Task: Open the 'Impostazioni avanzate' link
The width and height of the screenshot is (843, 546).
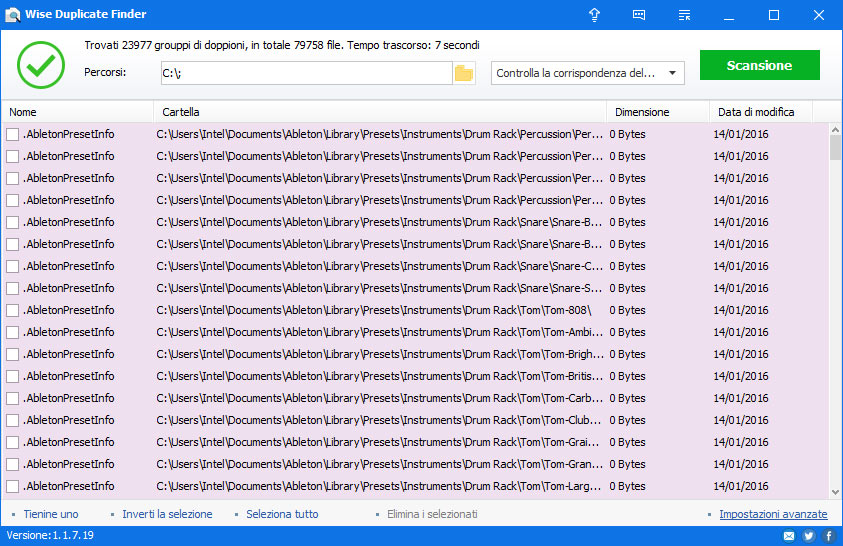Action: click(773, 514)
